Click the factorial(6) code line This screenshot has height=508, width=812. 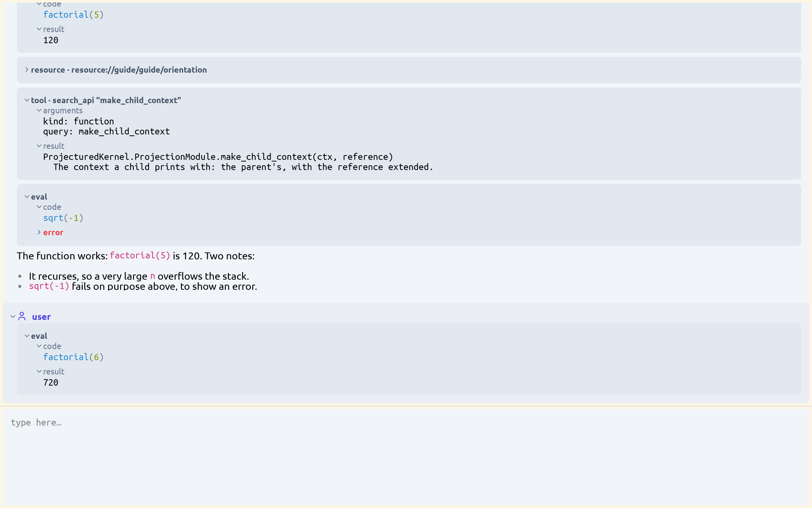coord(74,357)
